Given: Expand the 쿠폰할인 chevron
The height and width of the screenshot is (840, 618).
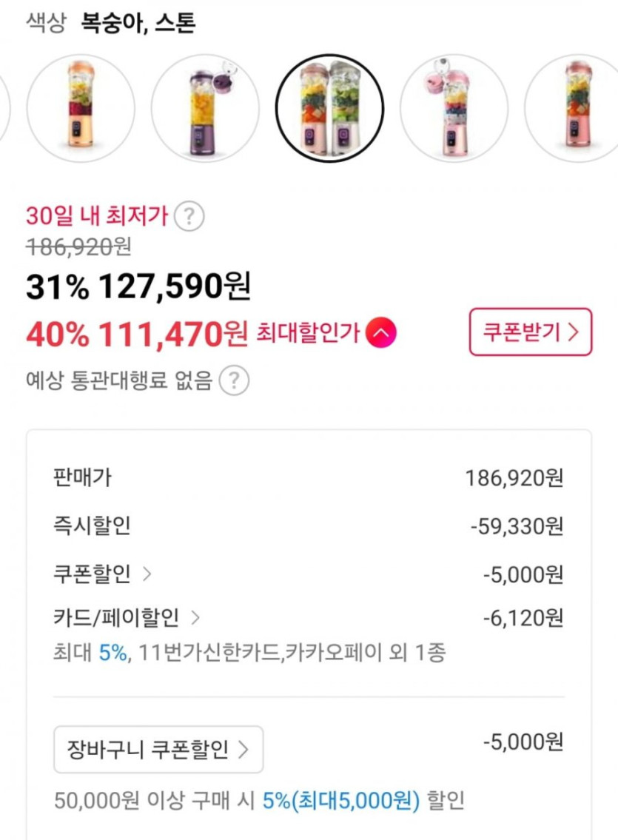Looking at the screenshot, I should (x=147, y=574).
